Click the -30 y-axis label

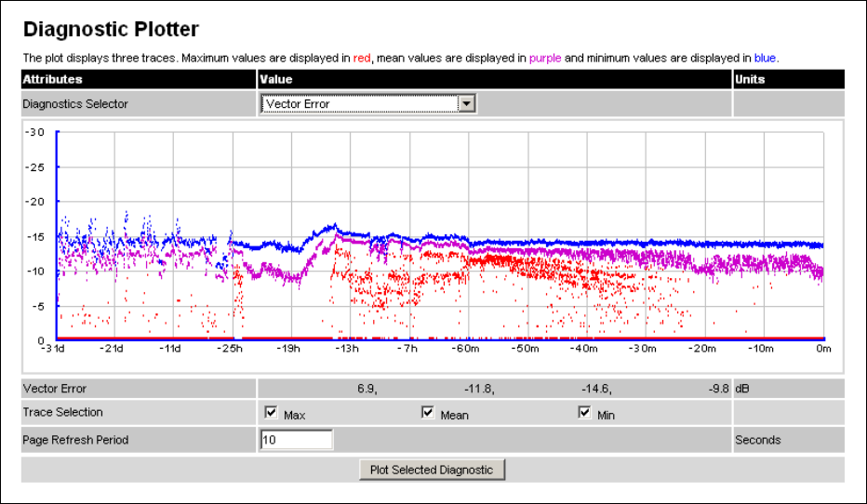(34, 132)
